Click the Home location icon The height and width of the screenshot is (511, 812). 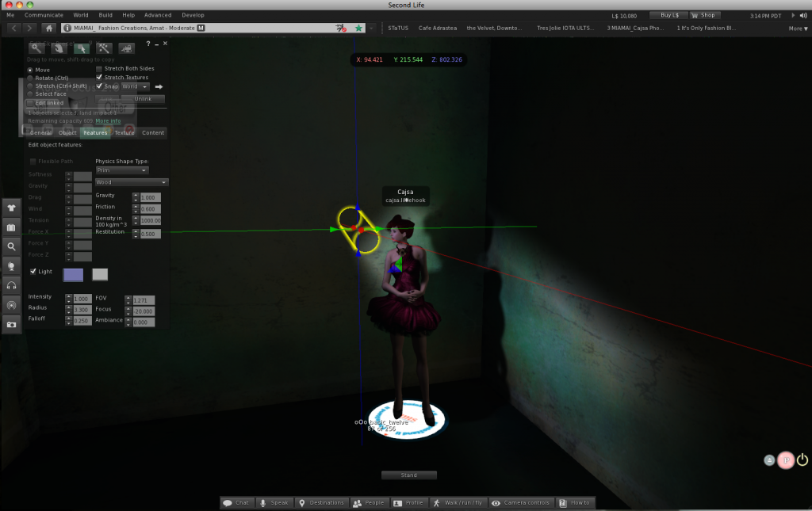(49, 28)
